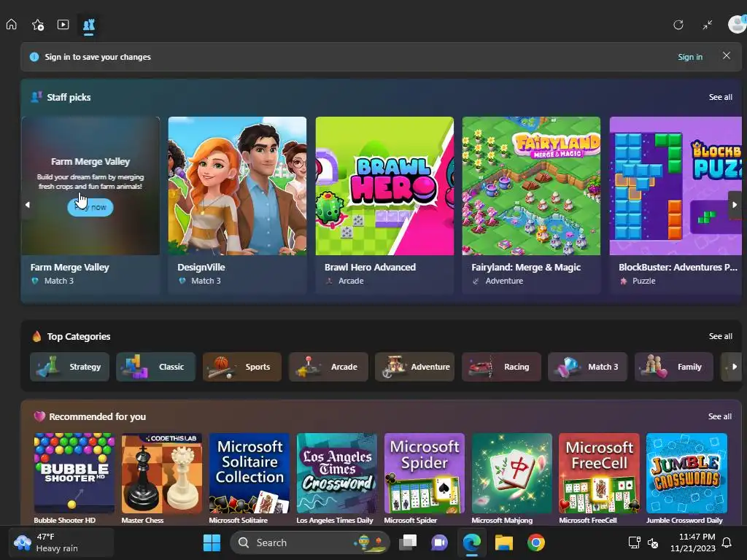
Task: Open the BlockBuster Adventures Puzzle thumbnail
Action: pos(676,186)
